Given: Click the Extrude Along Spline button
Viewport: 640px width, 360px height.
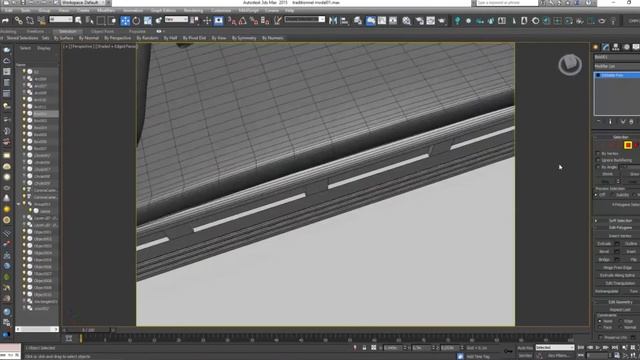Looking at the screenshot, I should click(x=617, y=276).
